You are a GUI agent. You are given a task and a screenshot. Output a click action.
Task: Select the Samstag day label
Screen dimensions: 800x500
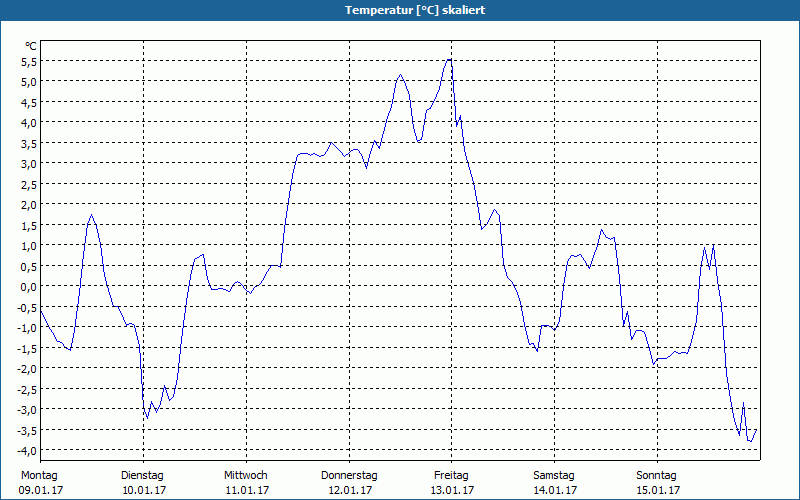point(554,476)
